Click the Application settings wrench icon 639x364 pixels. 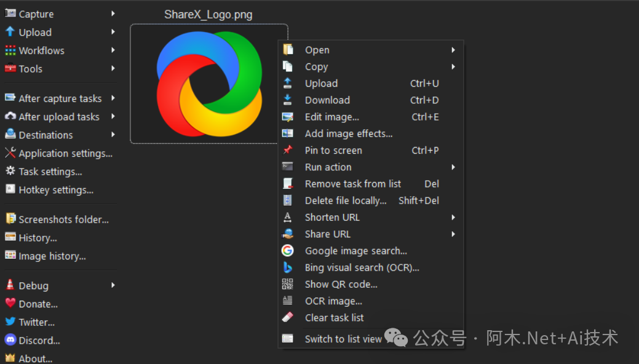coord(10,152)
